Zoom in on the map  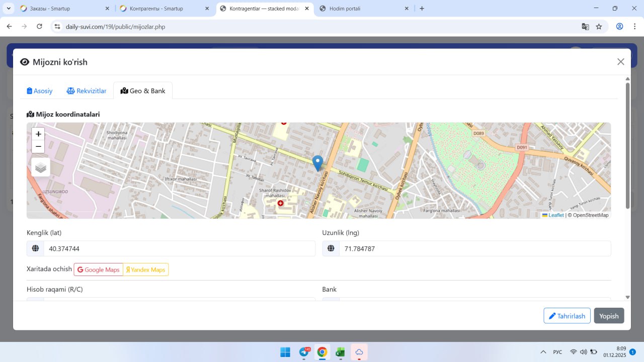(38, 134)
